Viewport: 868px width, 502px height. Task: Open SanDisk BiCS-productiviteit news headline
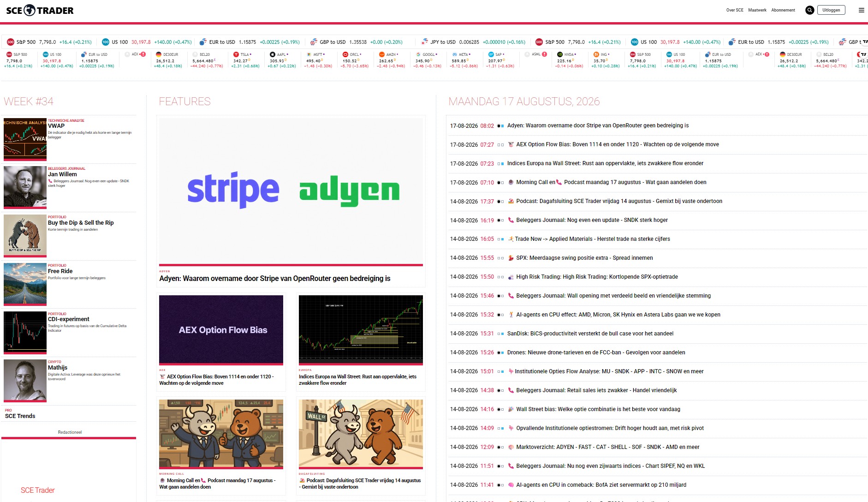[590, 334]
